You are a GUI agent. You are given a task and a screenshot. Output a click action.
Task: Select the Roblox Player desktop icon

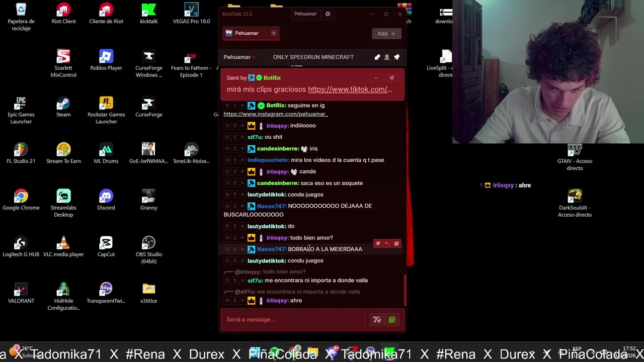pyautogui.click(x=106, y=60)
